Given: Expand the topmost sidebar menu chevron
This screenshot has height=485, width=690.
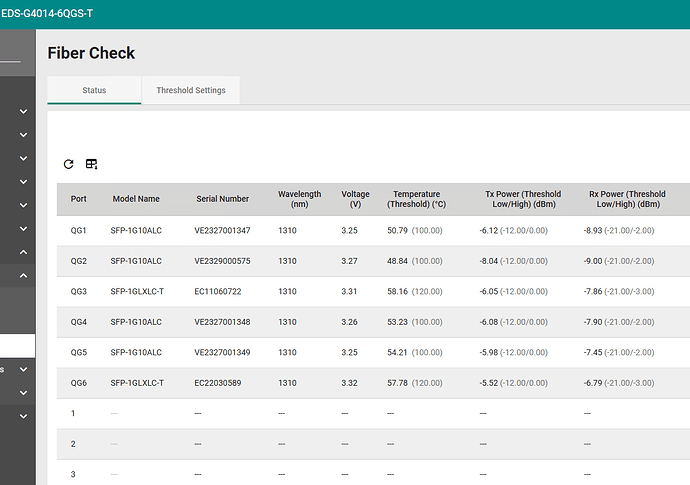Looking at the screenshot, I should [x=23, y=110].
